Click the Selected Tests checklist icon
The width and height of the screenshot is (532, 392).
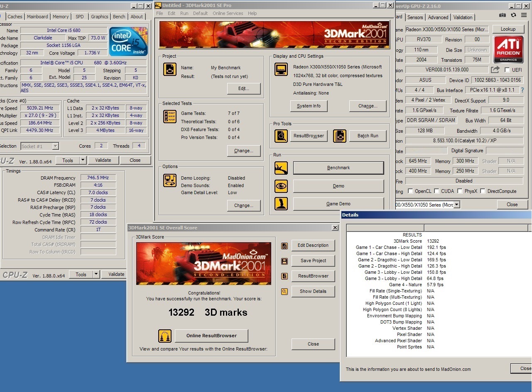click(x=170, y=117)
